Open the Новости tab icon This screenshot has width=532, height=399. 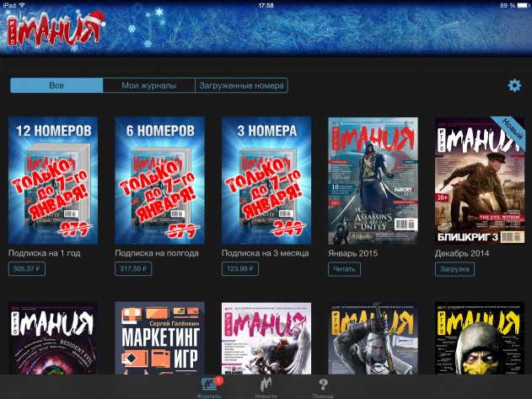coord(266,385)
